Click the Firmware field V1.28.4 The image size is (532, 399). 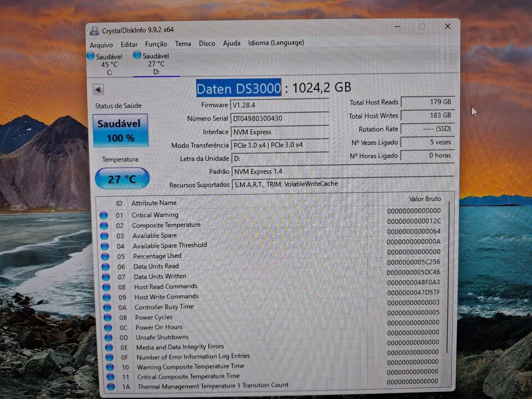(280, 105)
